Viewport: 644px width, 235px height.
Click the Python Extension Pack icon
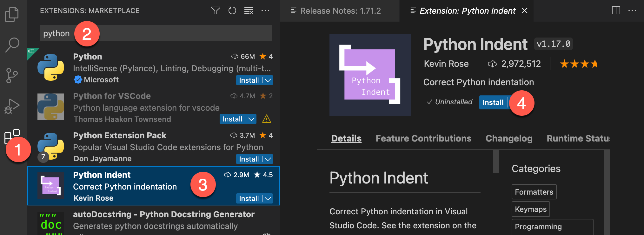click(x=51, y=146)
